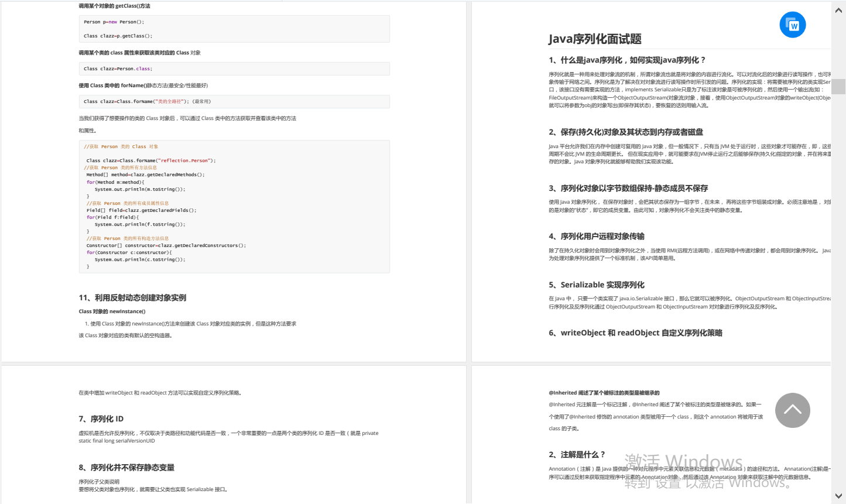Click code line "System.out.println(f.toString());"

click(x=140, y=224)
